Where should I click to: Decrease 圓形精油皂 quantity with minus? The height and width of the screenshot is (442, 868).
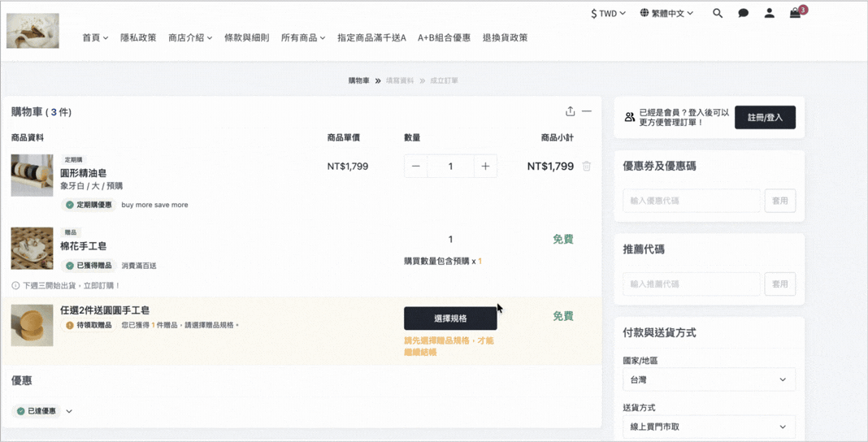(416, 166)
